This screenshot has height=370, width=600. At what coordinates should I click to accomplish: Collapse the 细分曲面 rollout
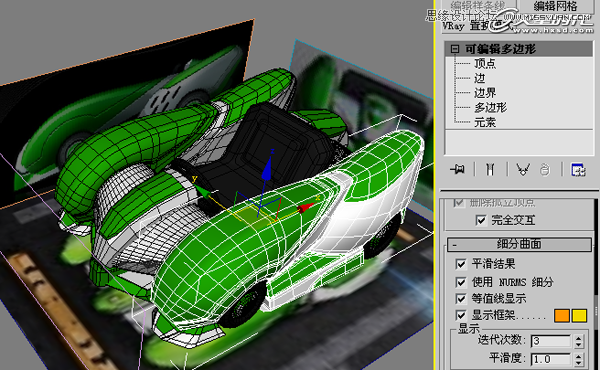coord(519,244)
